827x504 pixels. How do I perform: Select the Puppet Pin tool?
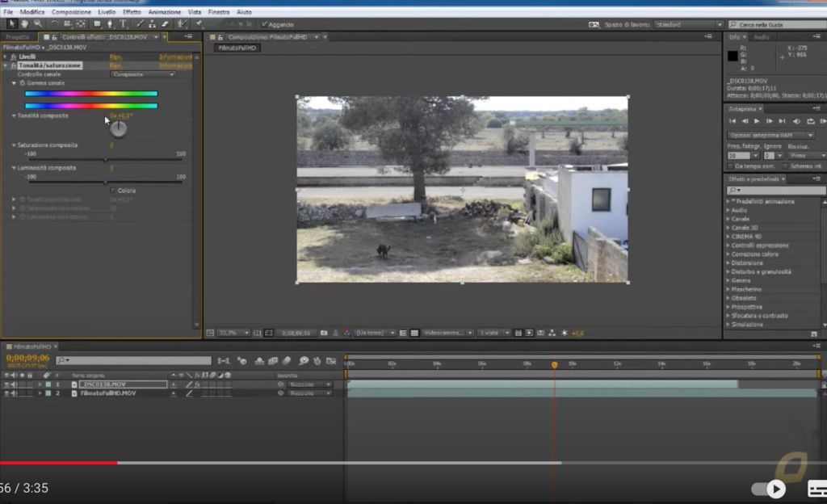click(199, 23)
